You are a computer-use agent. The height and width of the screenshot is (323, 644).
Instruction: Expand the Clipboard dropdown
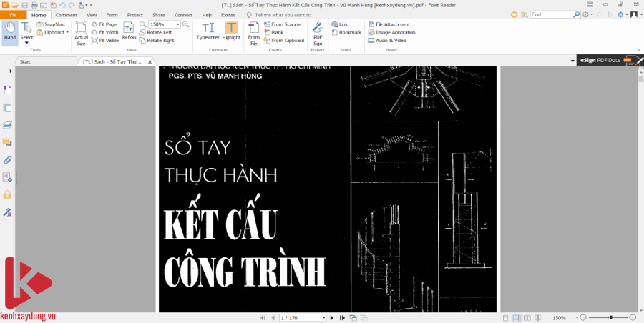click(x=67, y=32)
